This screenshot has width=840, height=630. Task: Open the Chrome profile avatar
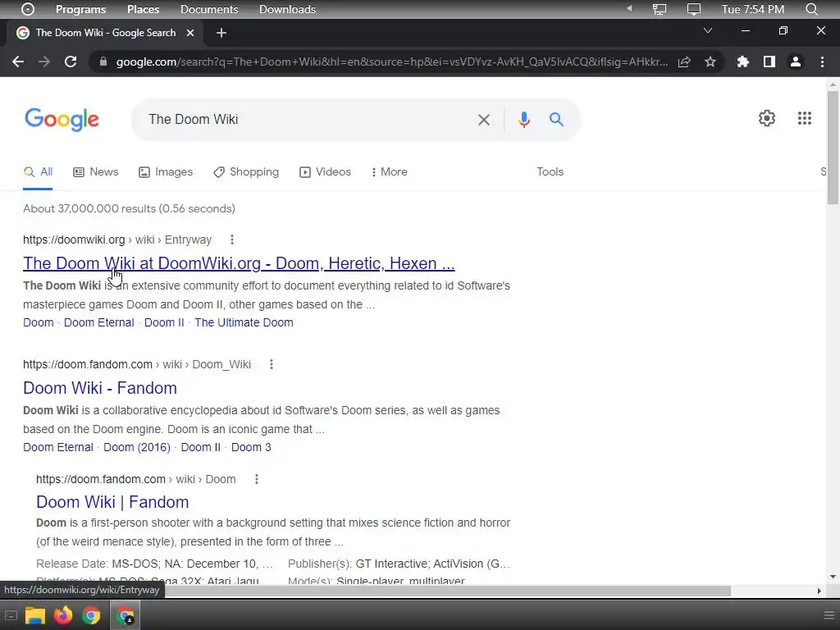[796, 62]
